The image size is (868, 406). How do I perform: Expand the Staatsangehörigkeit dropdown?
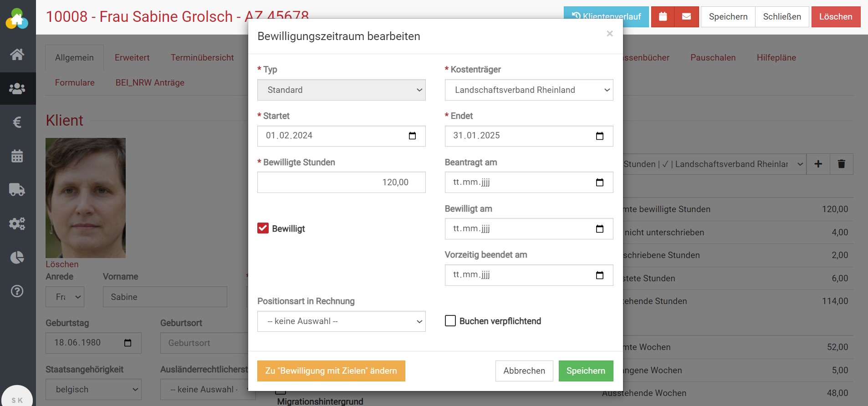(93, 390)
